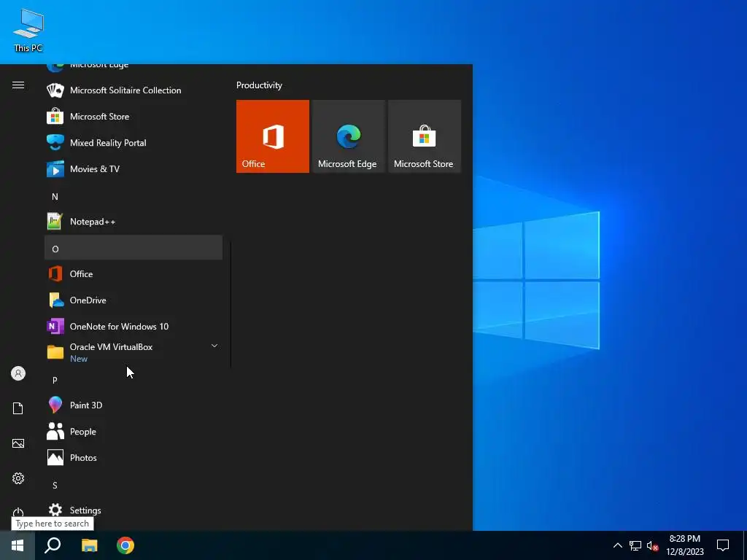The width and height of the screenshot is (747, 560).
Task: Show hidden system tray icons
Action: tap(617, 545)
